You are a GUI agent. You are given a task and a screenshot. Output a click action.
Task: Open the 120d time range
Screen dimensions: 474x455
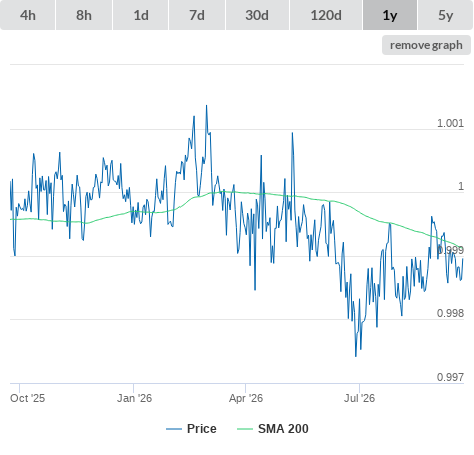(326, 15)
